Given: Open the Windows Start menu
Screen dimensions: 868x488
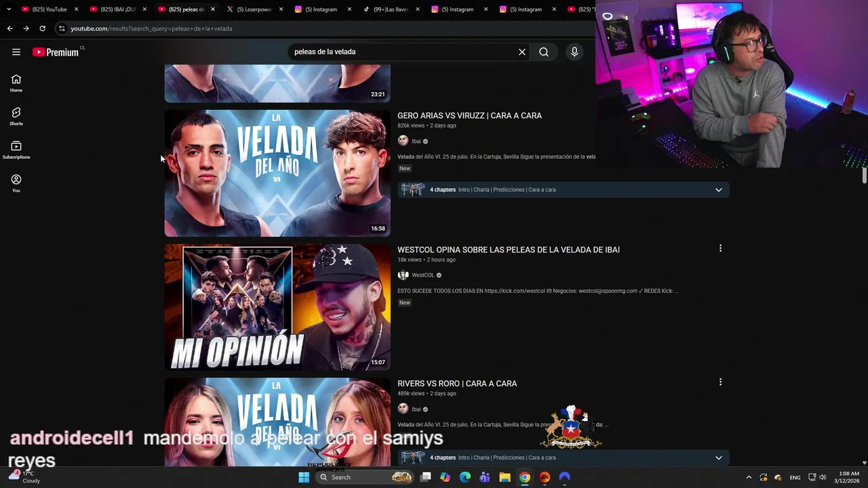Looking at the screenshot, I should tap(304, 477).
